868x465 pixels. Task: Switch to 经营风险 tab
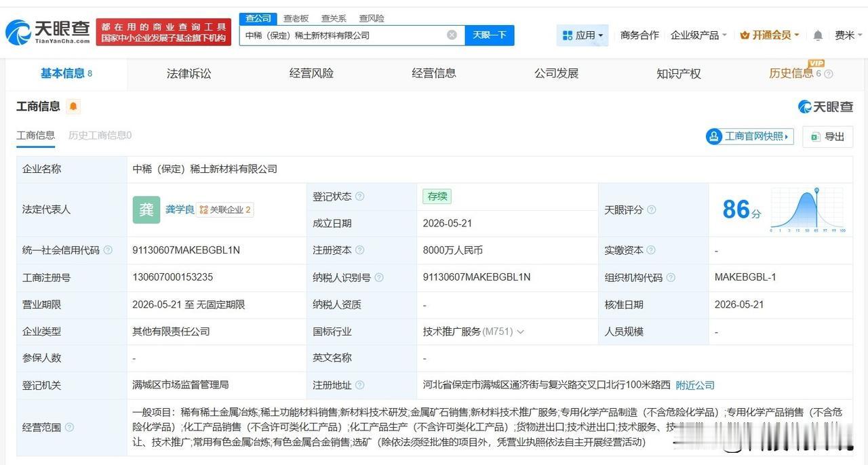click(x=311, y=73)
